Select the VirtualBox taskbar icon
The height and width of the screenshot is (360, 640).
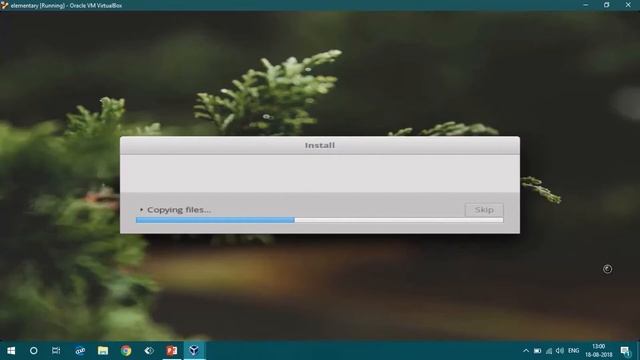click(x=194, y=351)
